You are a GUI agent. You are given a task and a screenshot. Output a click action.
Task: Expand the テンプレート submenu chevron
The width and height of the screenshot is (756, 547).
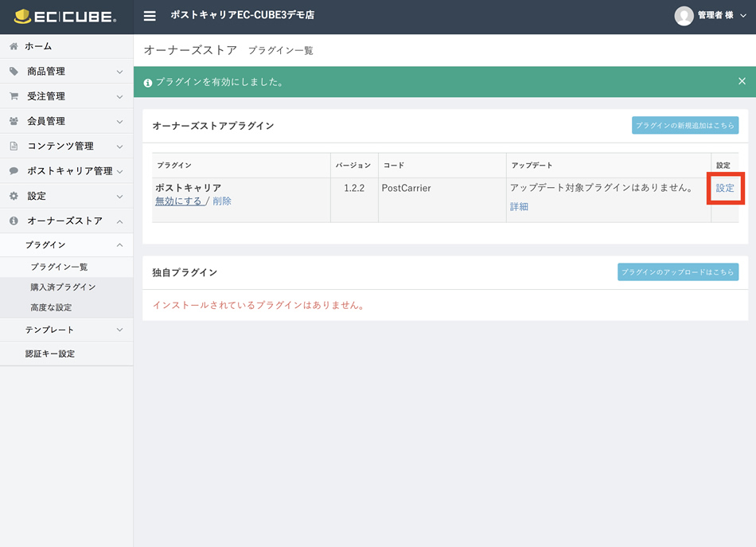point(119,330)
